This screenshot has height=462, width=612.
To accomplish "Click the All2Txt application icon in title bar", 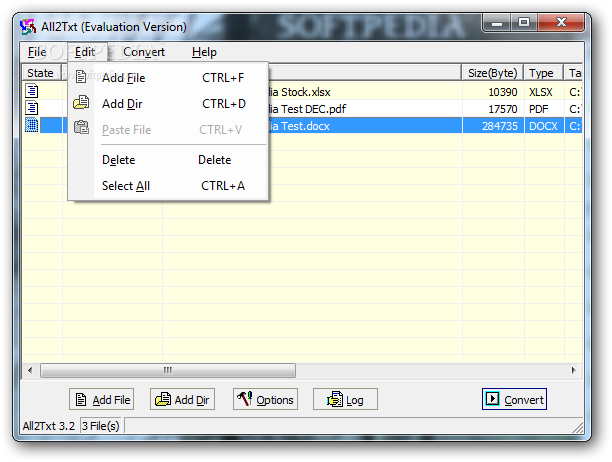I will [28, 27].
